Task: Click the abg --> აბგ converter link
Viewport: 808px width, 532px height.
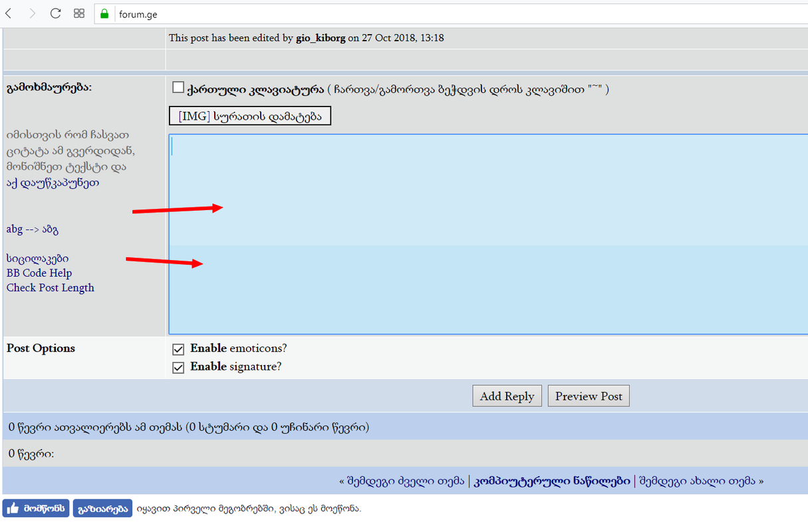Action: pos(33,229)
